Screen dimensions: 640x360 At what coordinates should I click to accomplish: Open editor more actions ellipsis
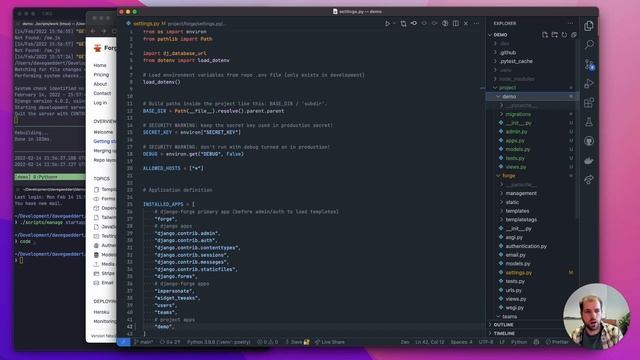coord(476,24)
